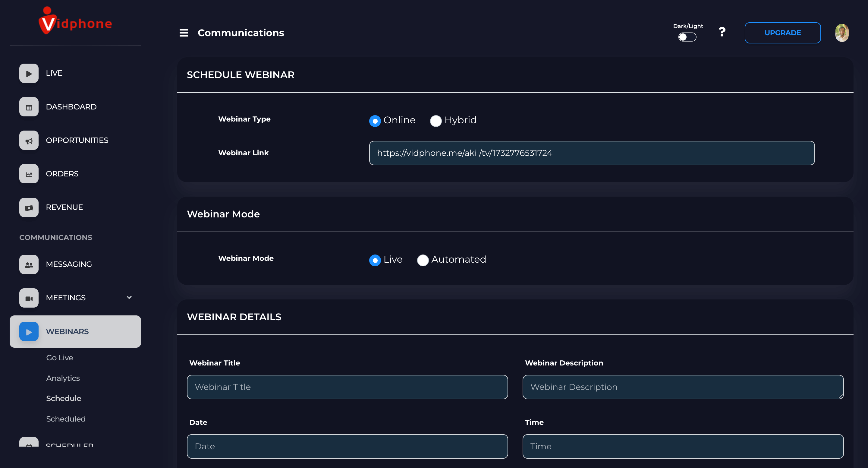Viewport: 868px width, 468px height.
Task: Open the Messaging people icon
Action: (29, 264)
